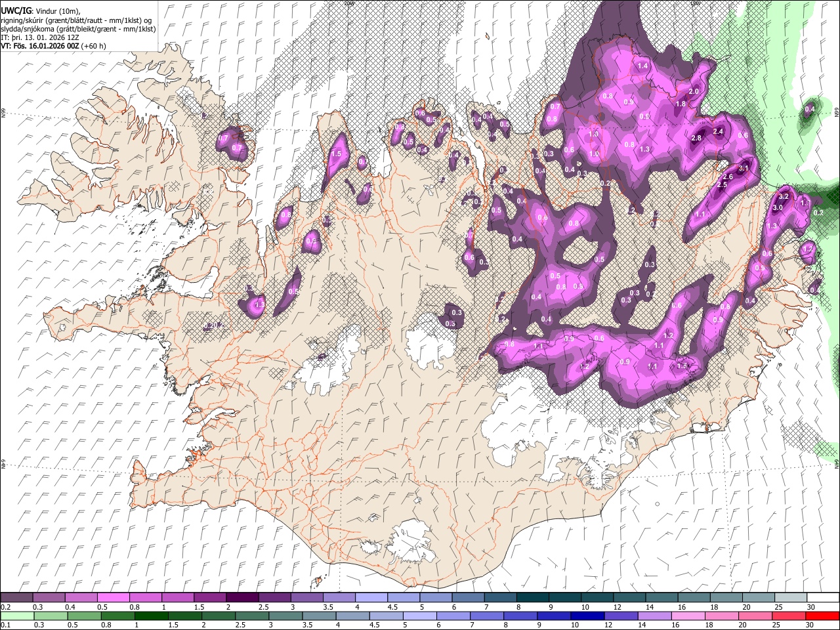
Task: Click the 2.4 snowfall value in the northeast
Action: pyautogui.click(x=718, y=132)
